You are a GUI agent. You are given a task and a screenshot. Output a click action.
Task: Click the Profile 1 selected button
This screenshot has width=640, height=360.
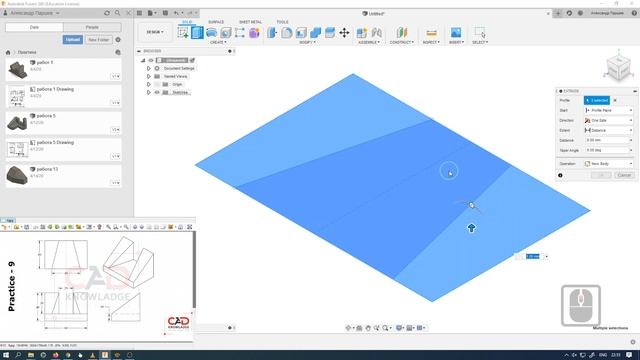[597, 100]
